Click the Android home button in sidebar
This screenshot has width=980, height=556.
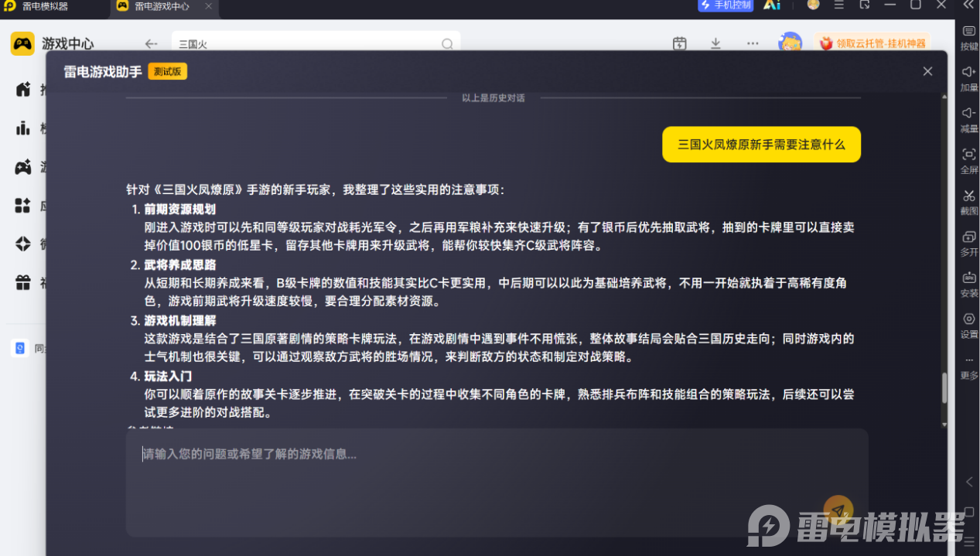coord(969,512)
